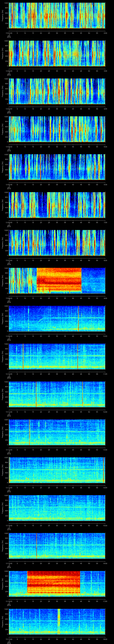Click the red vertical line near 17 s in the 13:11:00 panel

(x=36, y=394)
